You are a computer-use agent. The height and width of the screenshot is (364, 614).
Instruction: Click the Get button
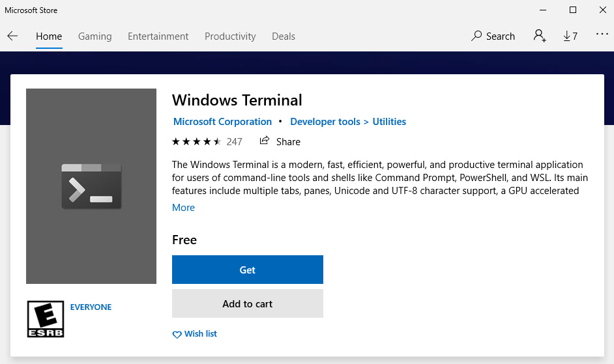248,270
